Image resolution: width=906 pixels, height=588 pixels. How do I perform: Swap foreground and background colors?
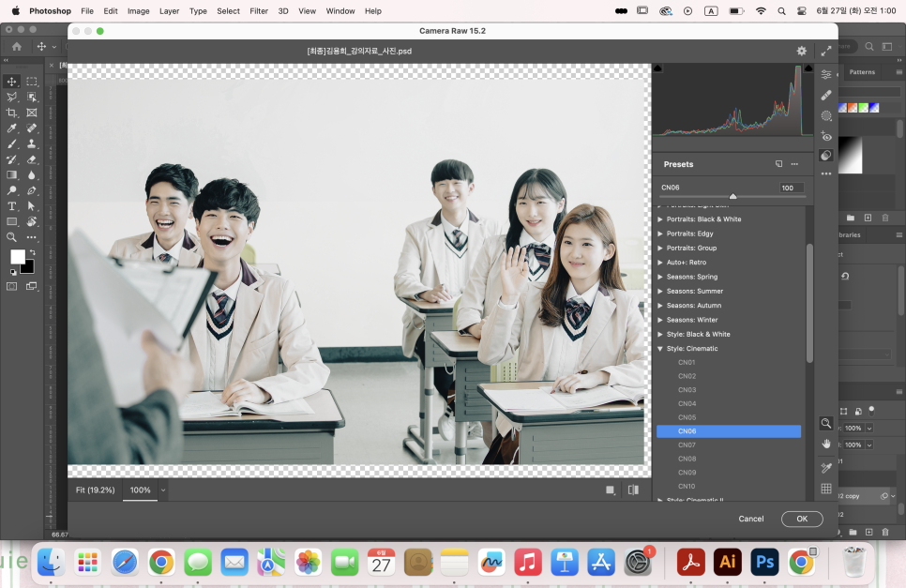pyautogui.click(x=33, y=252)
